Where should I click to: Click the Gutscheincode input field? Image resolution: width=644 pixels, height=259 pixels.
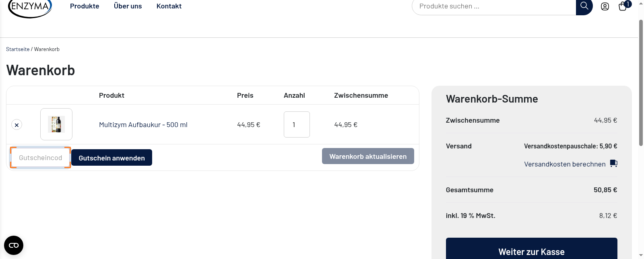point(40,157)
